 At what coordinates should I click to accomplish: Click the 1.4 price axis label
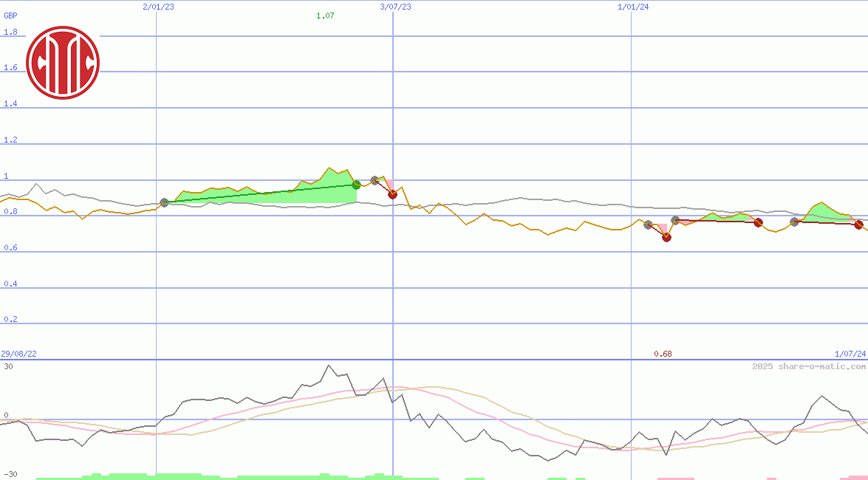10,103
